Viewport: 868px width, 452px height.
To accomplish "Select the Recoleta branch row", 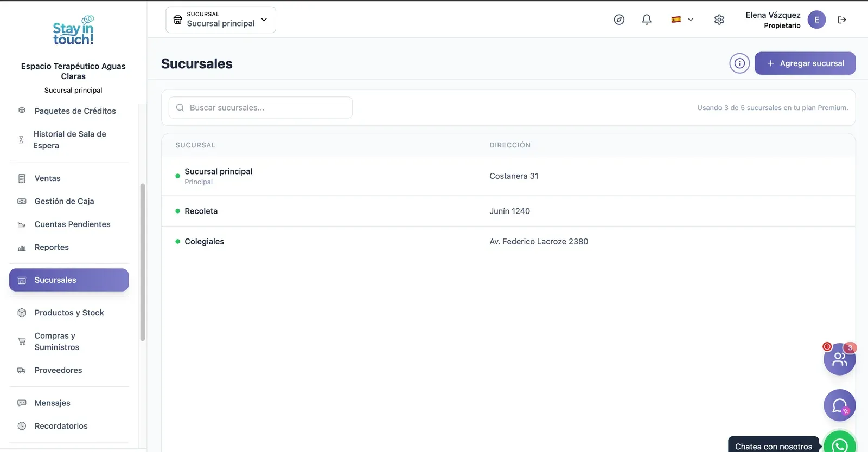I will coord(508,211).
